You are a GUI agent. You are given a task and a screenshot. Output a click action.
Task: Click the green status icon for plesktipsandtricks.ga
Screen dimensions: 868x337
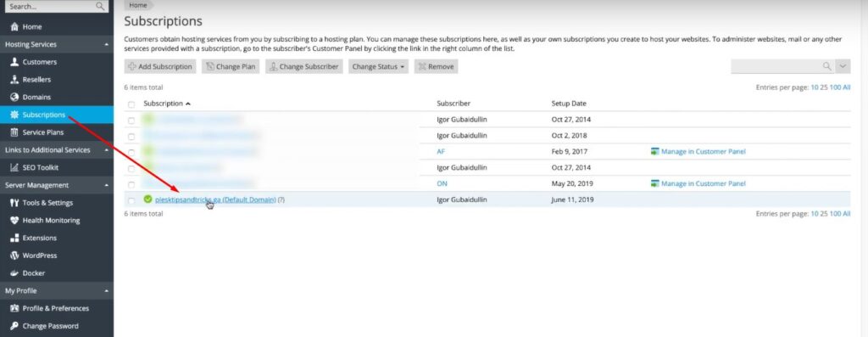point(147,199)
